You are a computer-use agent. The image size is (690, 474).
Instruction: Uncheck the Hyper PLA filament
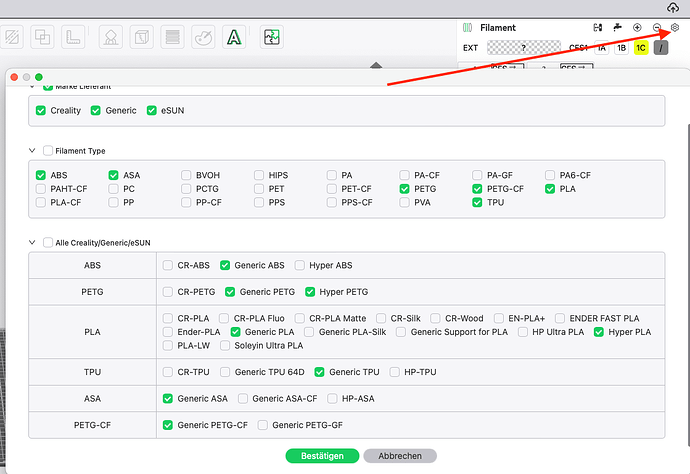tap(599, 332)
